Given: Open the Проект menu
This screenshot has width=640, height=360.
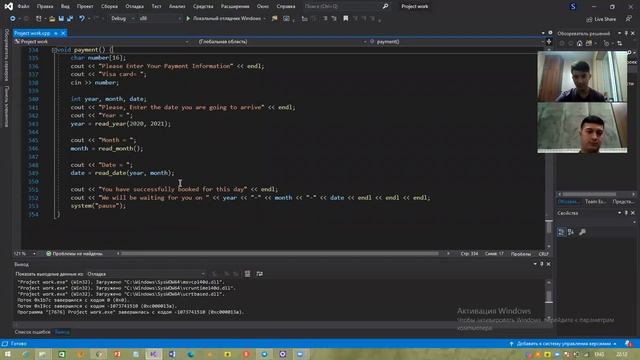Looking at the screenshot, I should pyautogui.click(x=85, y=6).
